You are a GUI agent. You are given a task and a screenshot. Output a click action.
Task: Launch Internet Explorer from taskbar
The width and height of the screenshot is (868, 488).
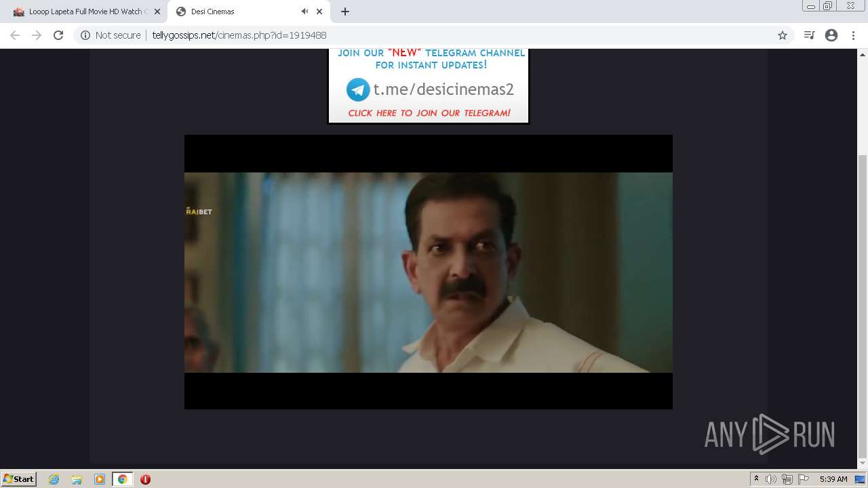pos(54,479)
